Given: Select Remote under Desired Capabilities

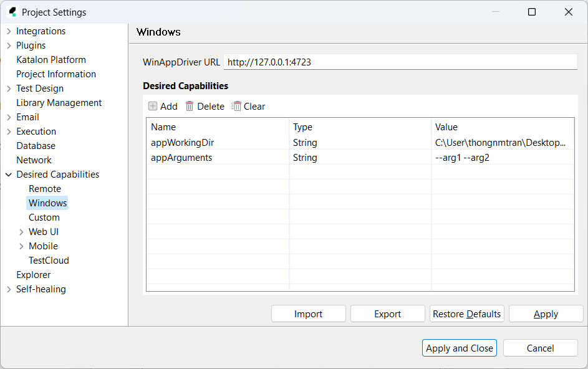Looking at the screenshot, I should point(45,189).
